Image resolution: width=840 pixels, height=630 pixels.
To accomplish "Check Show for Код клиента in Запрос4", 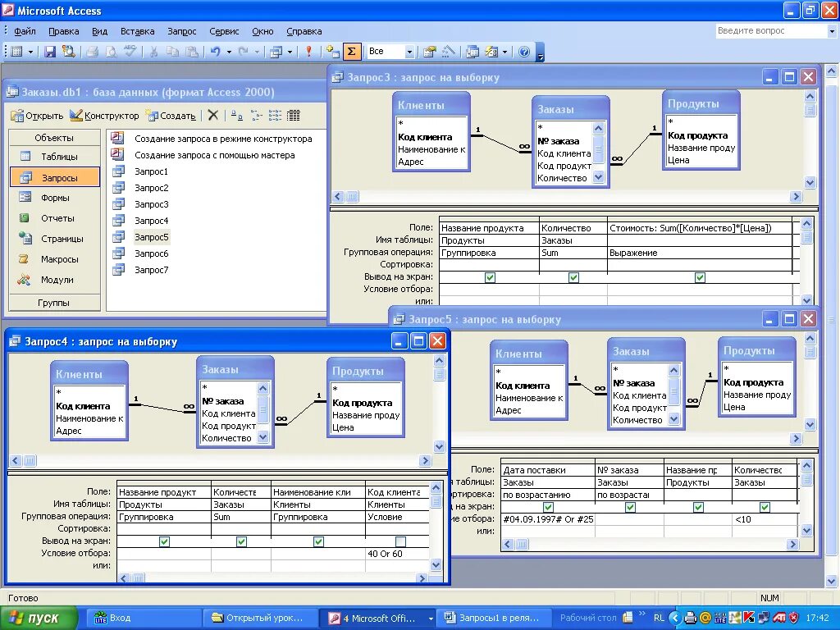I will 400,541.
